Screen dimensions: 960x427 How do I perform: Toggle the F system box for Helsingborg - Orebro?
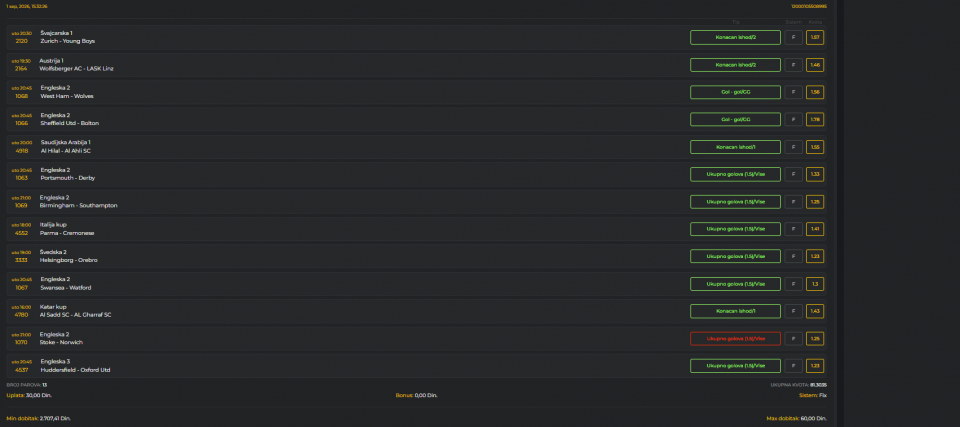pos(793,256)
